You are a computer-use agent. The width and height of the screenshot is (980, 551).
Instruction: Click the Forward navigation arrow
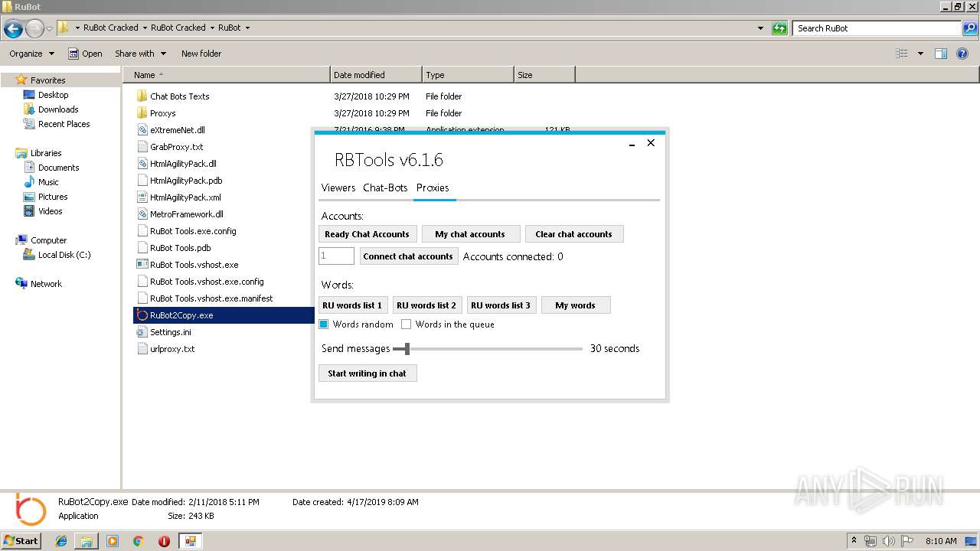tap(34, 29)
